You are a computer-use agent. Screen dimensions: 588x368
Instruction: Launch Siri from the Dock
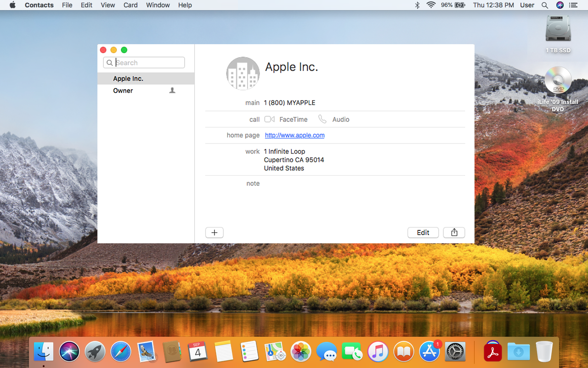pyautogui.click(x=69, y=352)
